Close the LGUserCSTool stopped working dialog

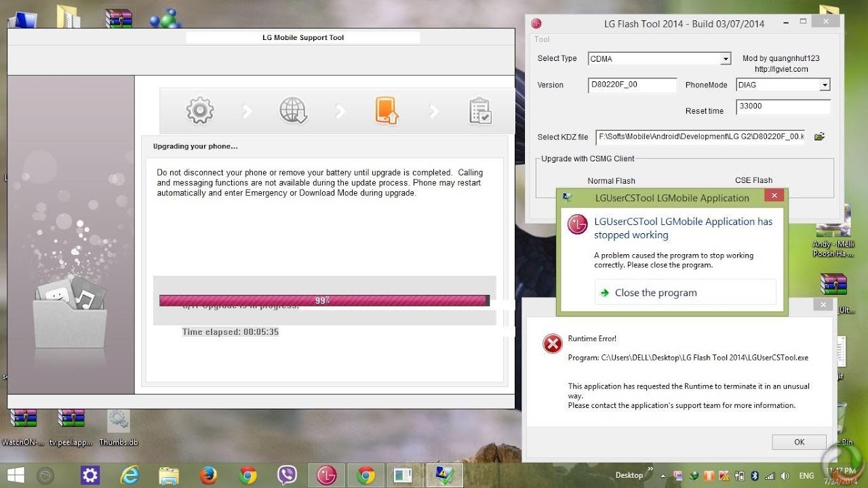click(x=774, y=196)
